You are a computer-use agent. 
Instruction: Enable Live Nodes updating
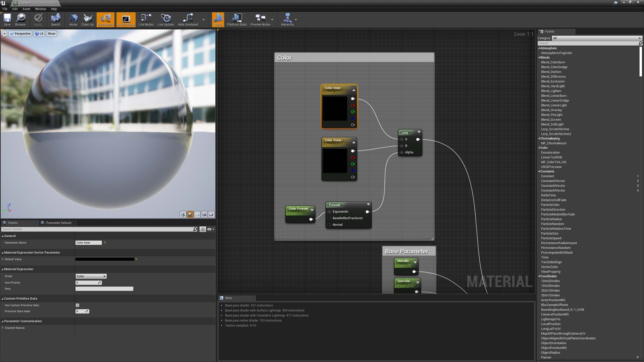(146, 19)
